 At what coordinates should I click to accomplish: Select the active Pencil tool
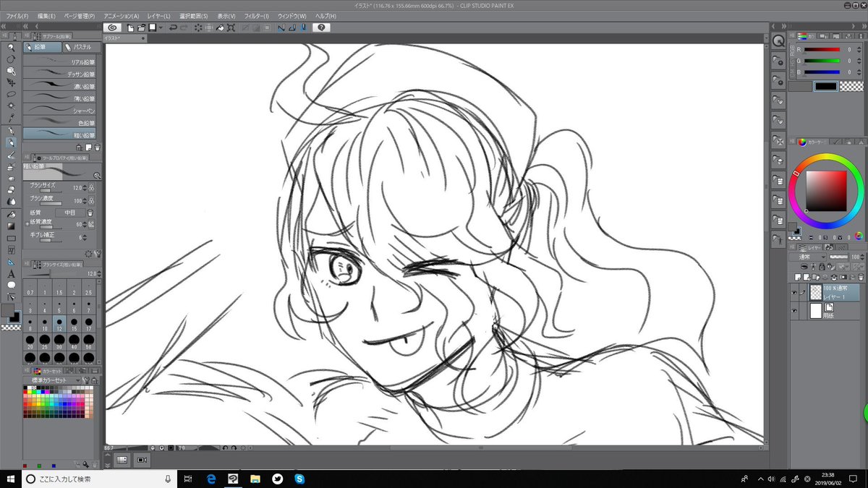coord(11,143)
